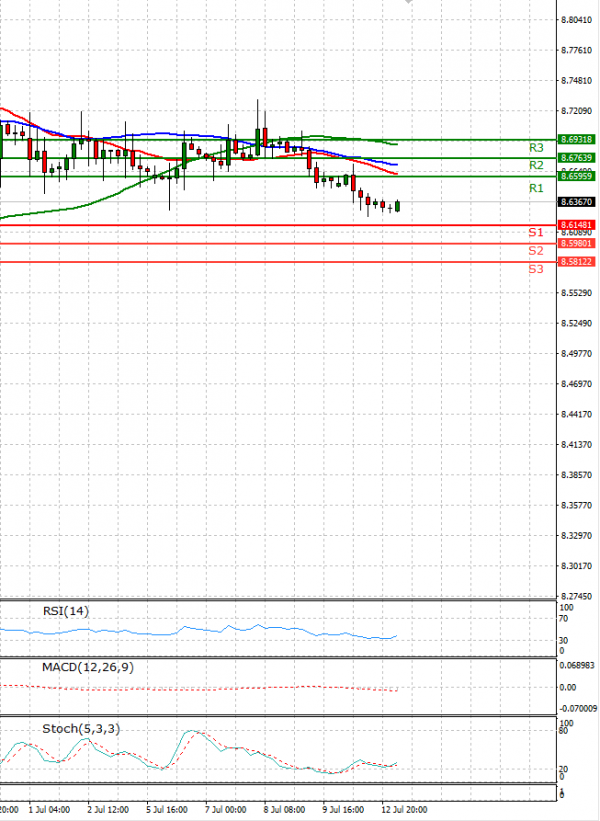Select the R2 resistance label
This screenshot has height=821, width=600.
(536, 165)
